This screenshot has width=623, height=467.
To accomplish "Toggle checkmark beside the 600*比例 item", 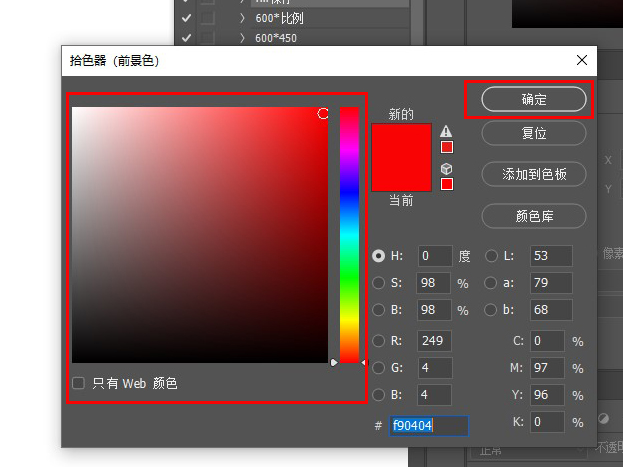I will (186, 18).
